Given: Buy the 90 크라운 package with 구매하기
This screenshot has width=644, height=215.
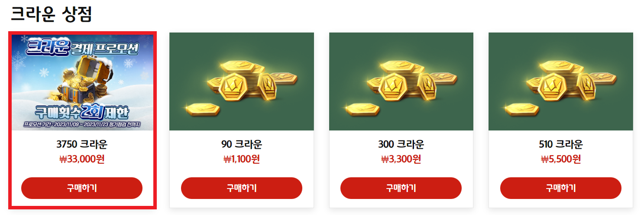Looking at the screenshot, I should 242,188.
